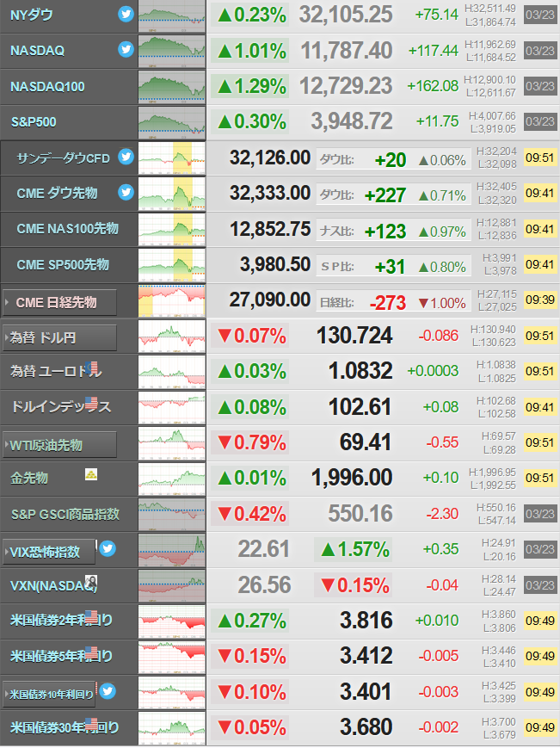Viewport: 560px width, 748px height.
Task: Open the NASDAQ mini chart
Action: click(171, 51)
